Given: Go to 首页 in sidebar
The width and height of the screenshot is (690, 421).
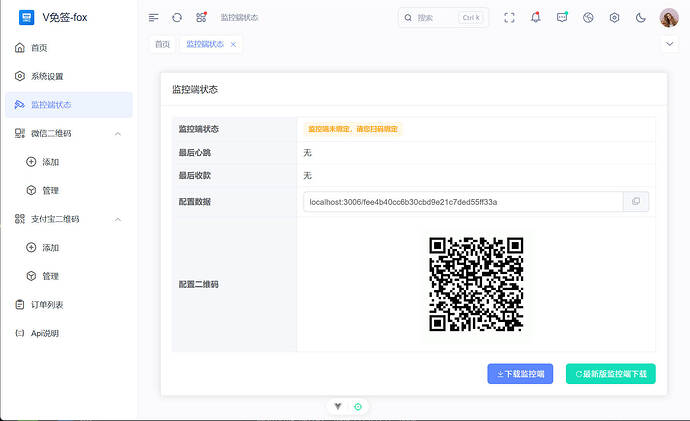Looking at the screenshot, I should (x=69, y=48).
